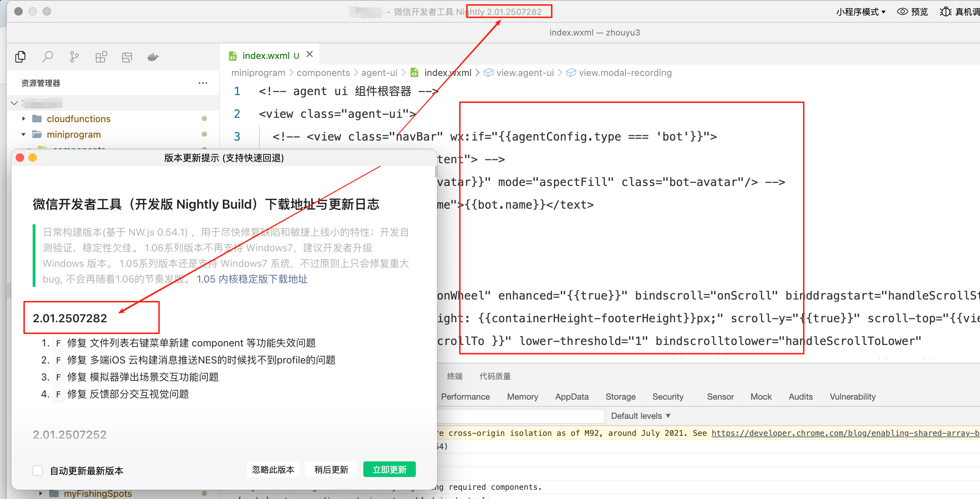The image size is (980, 499).
Task: Expand the cloudfunctions folder
Action: pyautogui.click(x=23, y=119)
